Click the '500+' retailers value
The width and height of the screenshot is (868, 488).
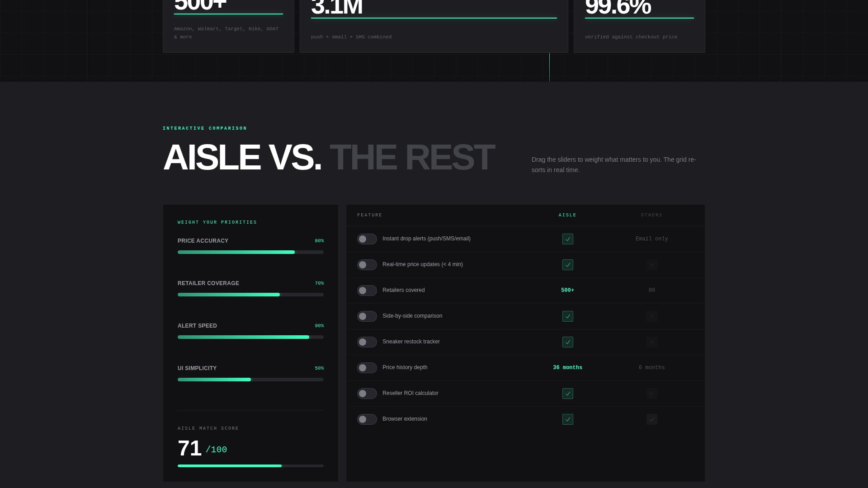coord(567,290)
